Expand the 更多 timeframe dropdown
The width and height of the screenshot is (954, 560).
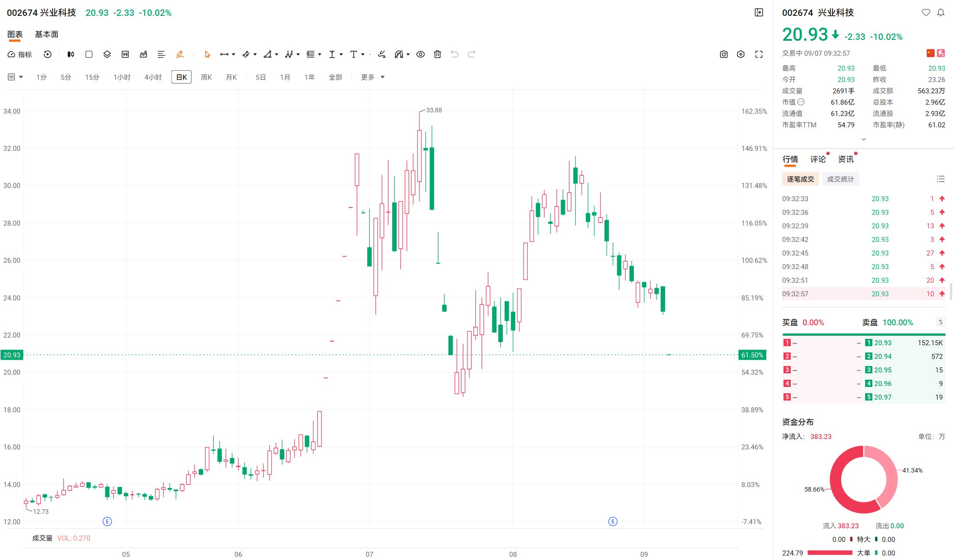pos(373,77)
